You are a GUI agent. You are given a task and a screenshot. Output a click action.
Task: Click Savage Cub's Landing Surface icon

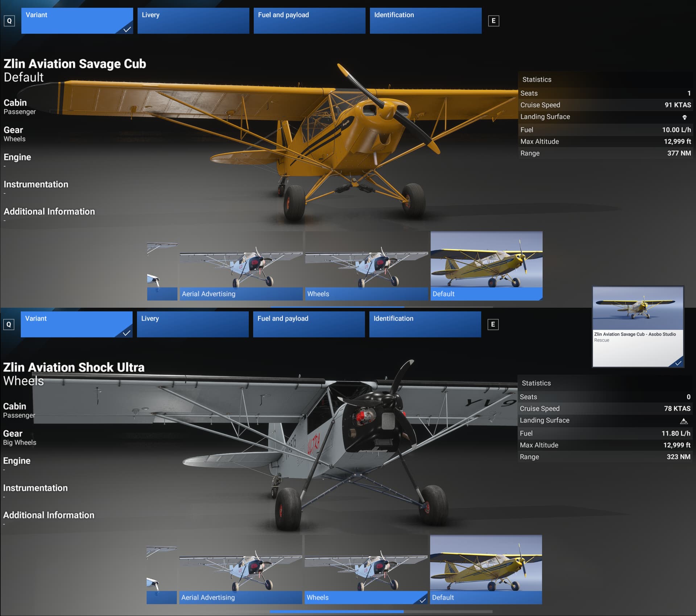click(x=684, y=117)
